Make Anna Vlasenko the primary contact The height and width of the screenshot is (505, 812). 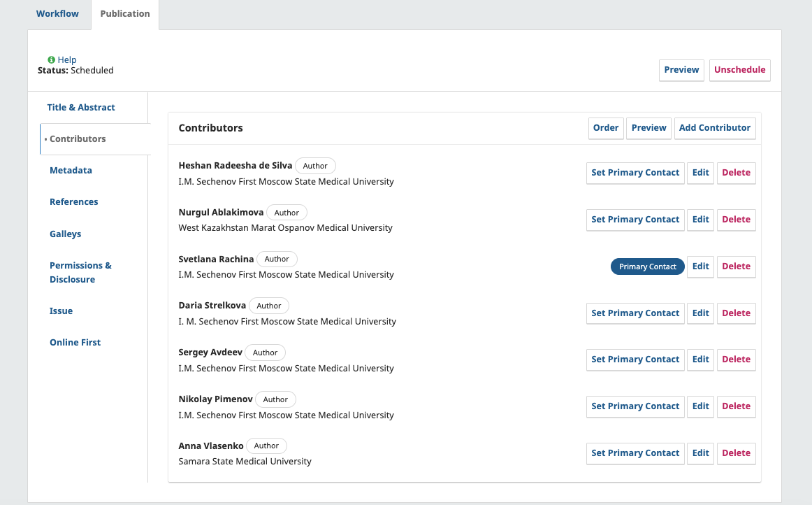(x=635, y=453)
